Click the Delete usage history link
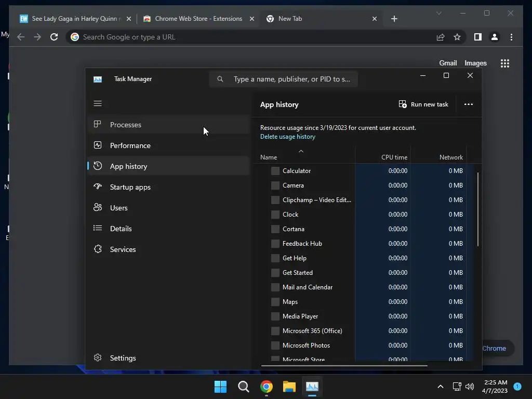 click(x=288, y=137)
